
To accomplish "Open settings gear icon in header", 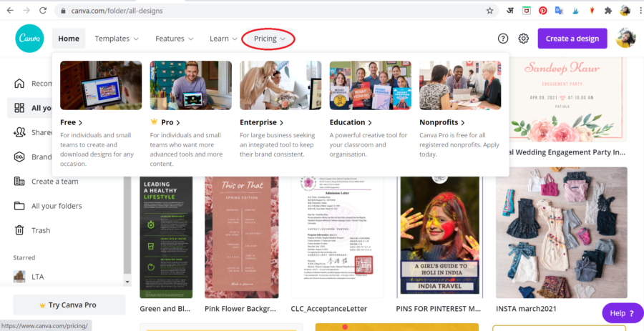I will (524, 39).
